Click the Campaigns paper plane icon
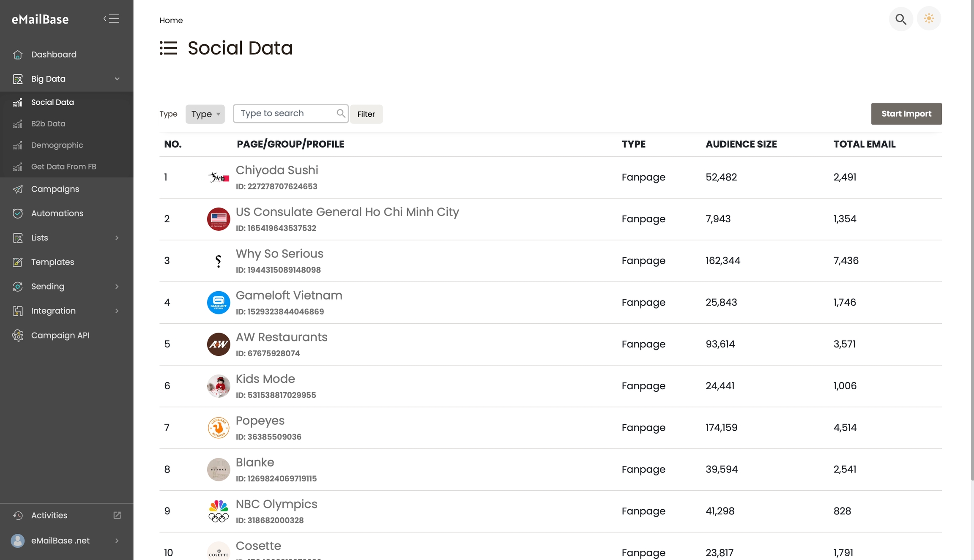 click(18, 189)
